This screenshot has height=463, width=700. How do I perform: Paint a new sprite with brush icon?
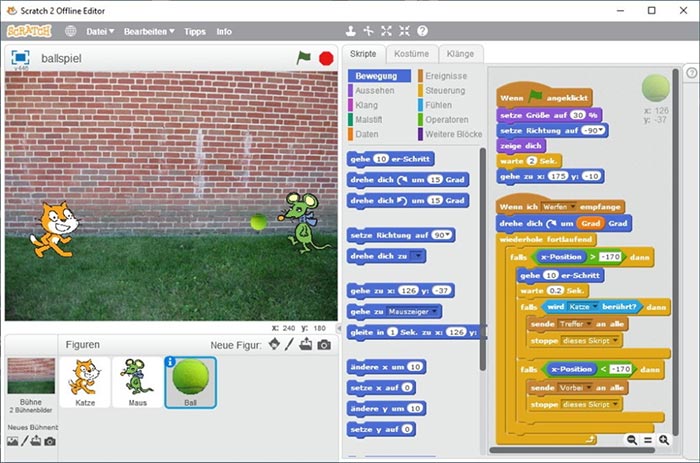(289, 344)
